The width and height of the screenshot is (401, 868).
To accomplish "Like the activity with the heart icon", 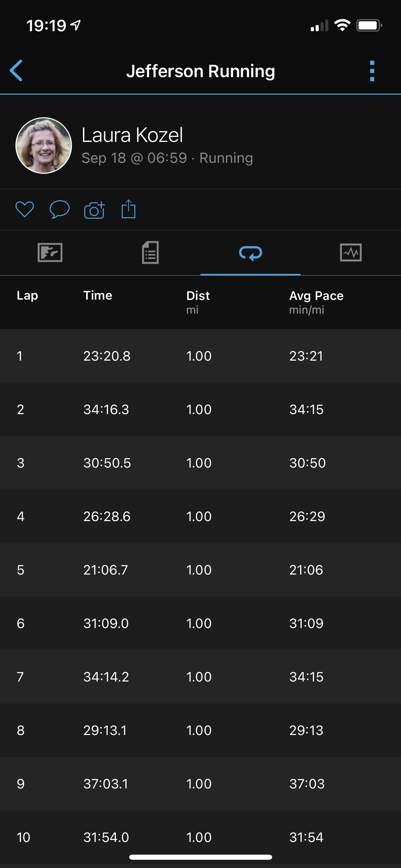I will (25, 209).
